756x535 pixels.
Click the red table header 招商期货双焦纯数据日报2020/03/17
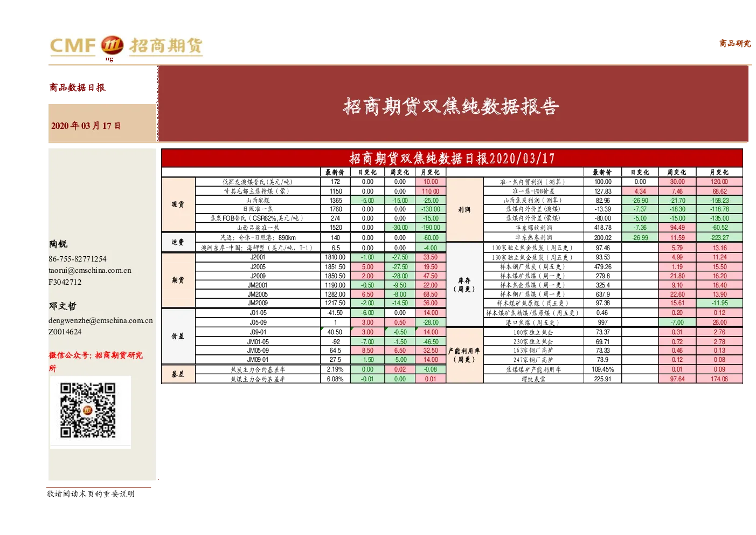(452, 158)
